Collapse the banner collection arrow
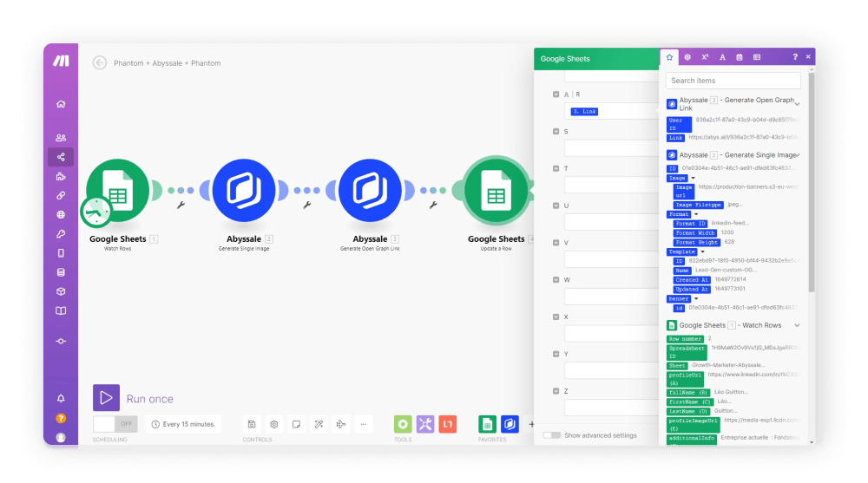Screen dimensions: 868x483 (x=696, y=299)
